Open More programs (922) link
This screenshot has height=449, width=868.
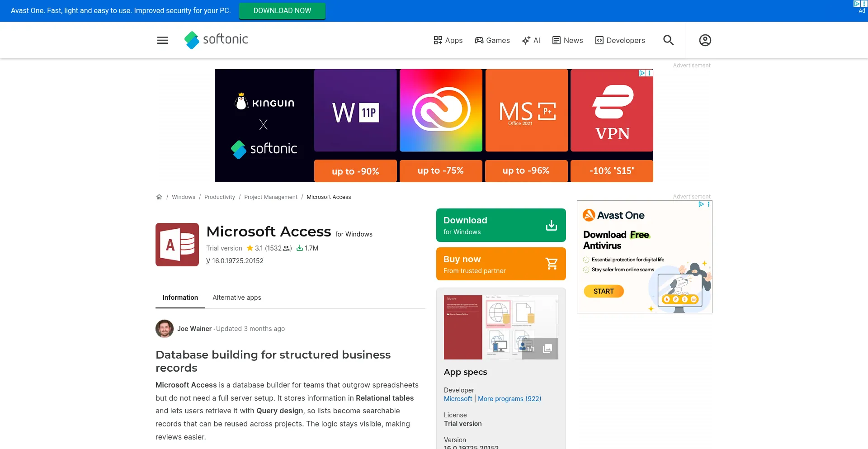click(509, 399)
